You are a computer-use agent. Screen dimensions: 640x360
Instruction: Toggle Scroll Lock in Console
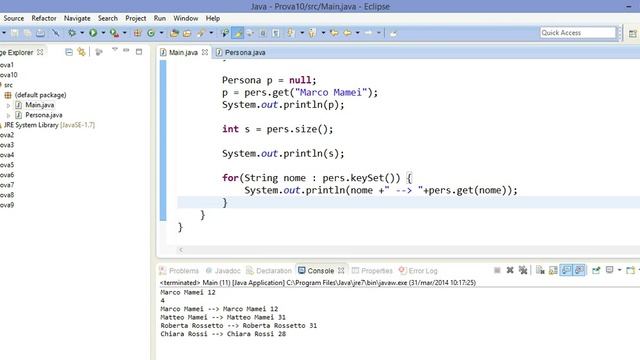point(553,270)
